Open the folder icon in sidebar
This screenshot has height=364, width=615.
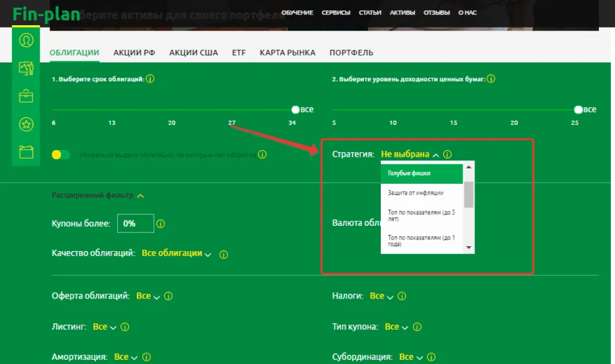click(26, 152)
